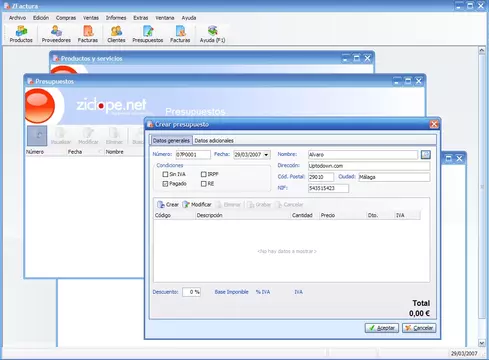Close the Crear presupuesto dialog
The width and height of the screenshot is (489, 360).
point(434,124)
